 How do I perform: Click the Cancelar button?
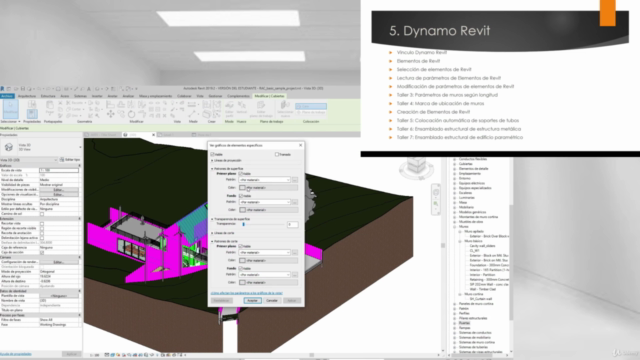(272, 300)
